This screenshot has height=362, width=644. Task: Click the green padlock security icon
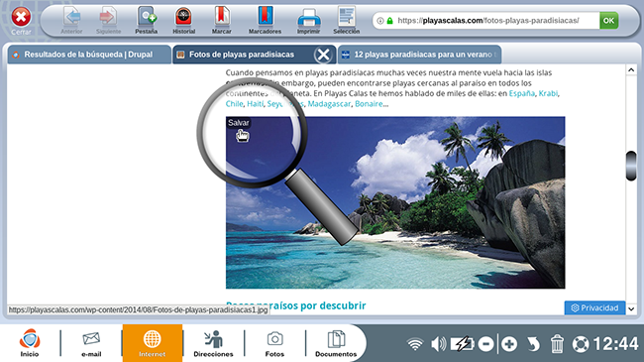[389, 21]
